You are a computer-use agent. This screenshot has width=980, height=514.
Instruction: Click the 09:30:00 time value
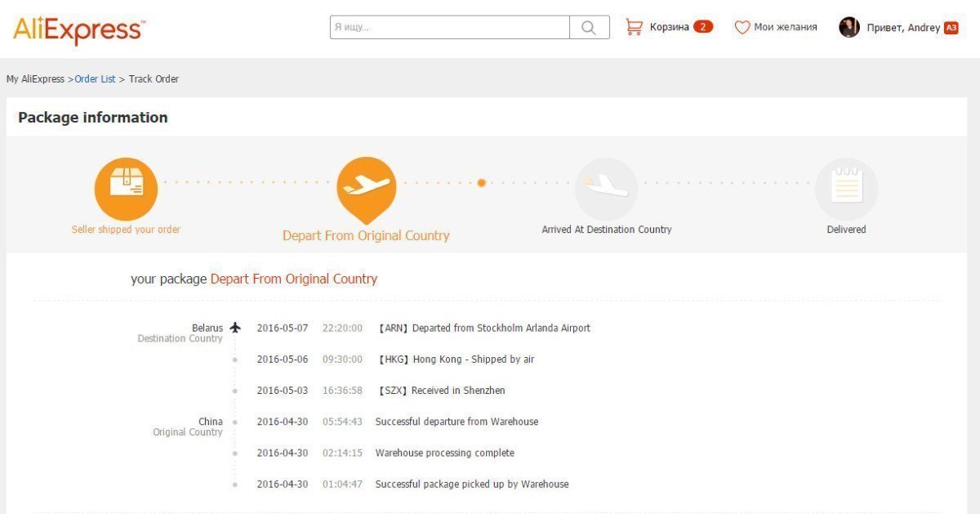[342, 359]
